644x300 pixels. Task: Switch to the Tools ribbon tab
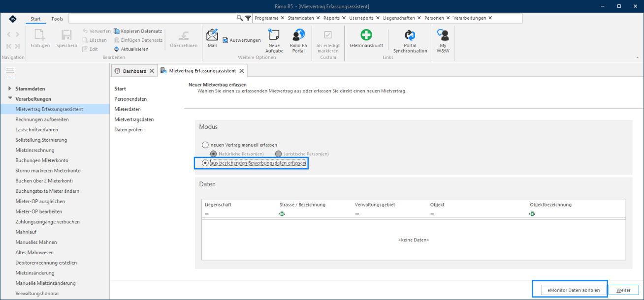point(57,19)
